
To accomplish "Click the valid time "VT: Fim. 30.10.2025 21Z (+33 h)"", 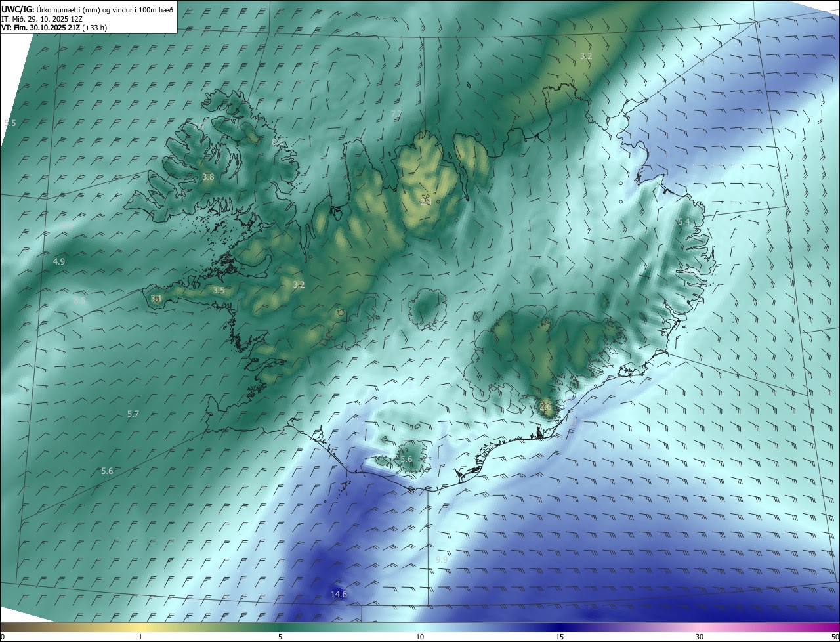I will pyautogui.click(x=54, y=28).
